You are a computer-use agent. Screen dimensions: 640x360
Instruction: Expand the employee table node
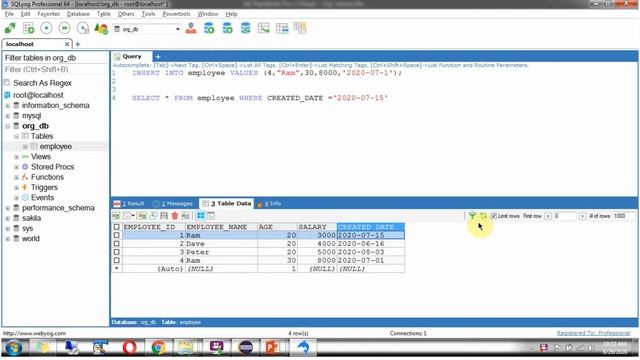click(x=25, y=147)
